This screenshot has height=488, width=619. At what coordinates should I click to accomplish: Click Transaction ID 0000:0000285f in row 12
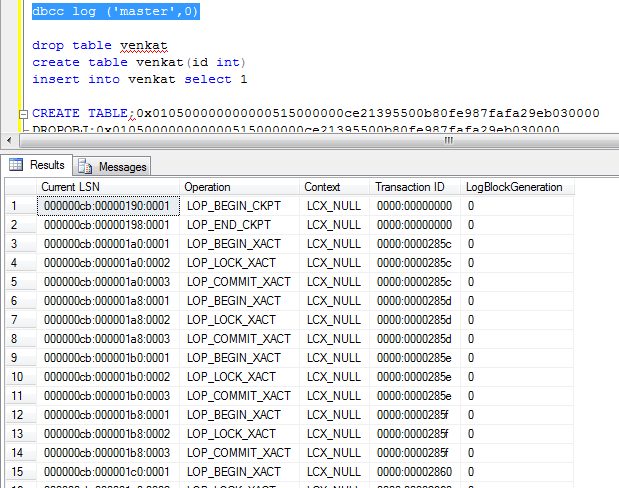(415, 415)
